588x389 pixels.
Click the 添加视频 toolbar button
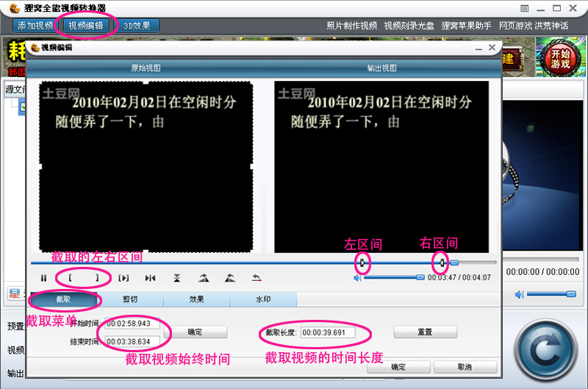(x=35, y=26)
